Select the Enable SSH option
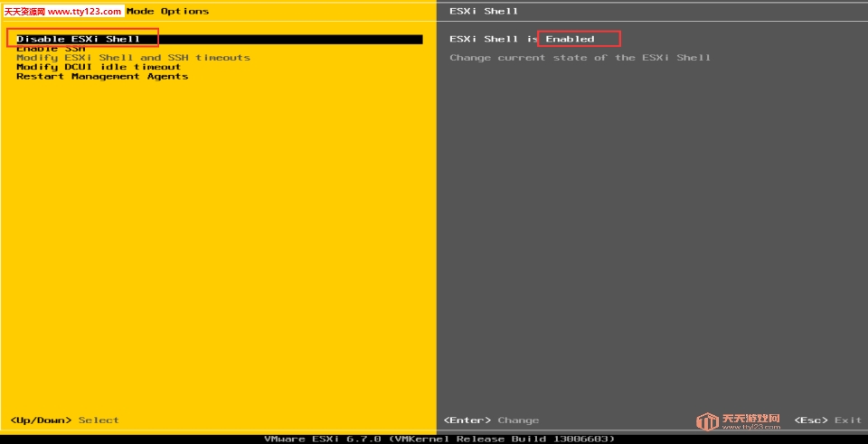 point(51,49)
